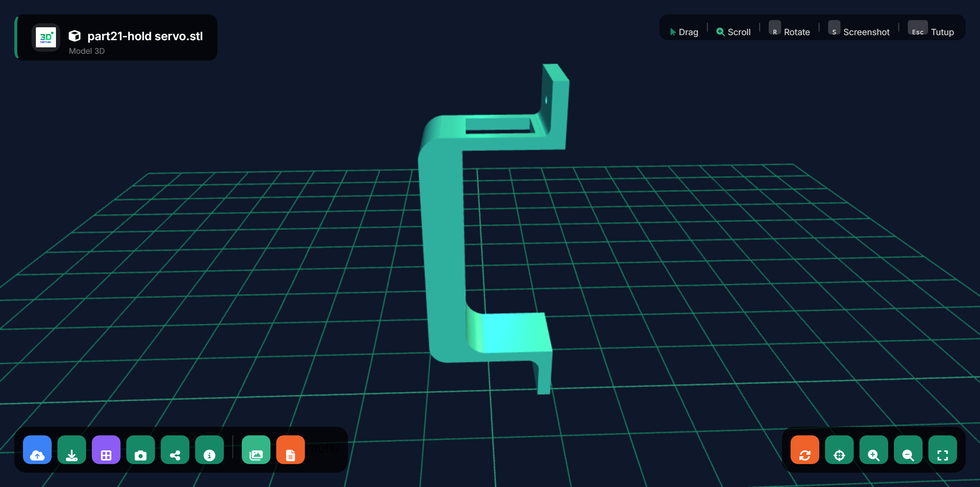Download the model with the download icon

point(71,450)
